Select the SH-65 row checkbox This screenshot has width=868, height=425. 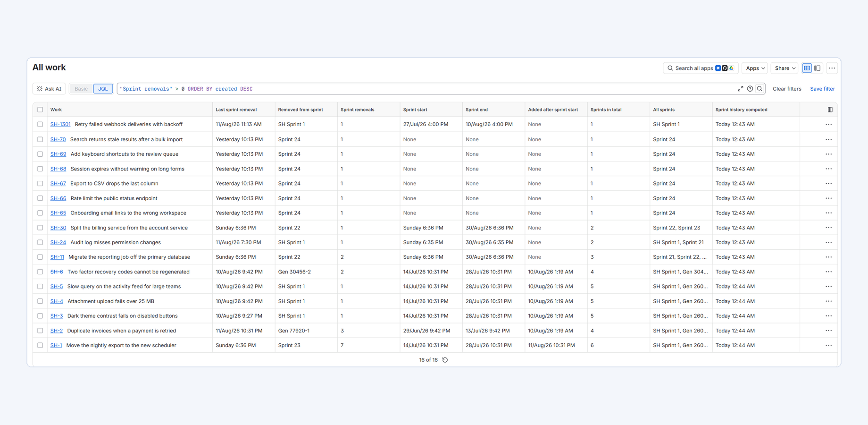[40, 213]
